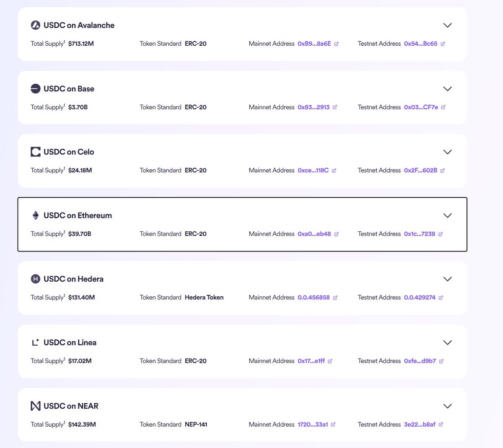Expand the USDC on Ethereum chevron
Viewport: 503px width, 448px height.
click(447, 215)
